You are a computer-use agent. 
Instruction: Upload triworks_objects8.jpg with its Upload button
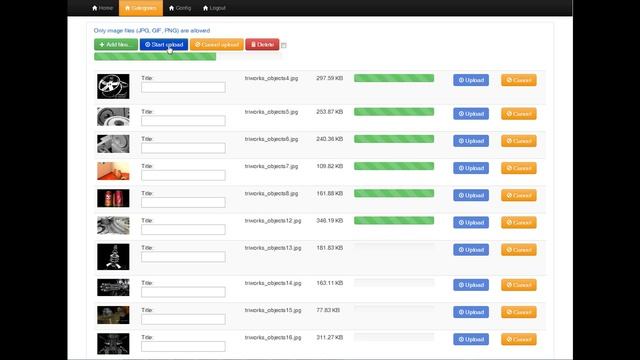(471, 195)
